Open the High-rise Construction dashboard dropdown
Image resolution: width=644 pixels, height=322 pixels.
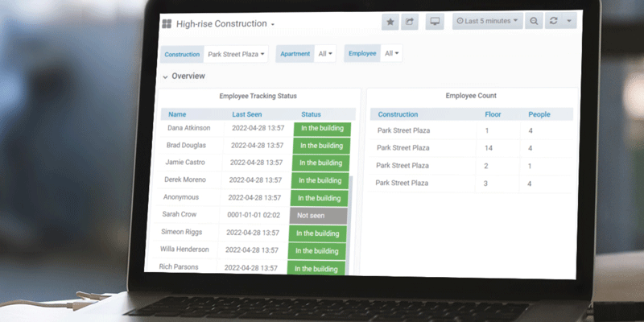(225, 24)
